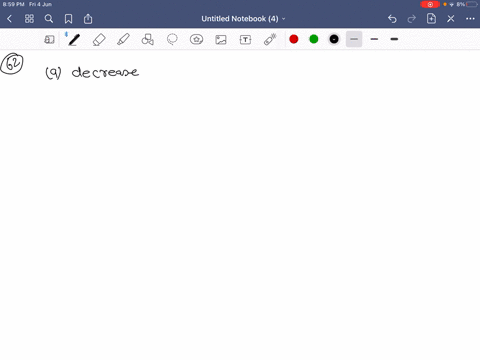The image size is (480, 360).
Task: Open the share and export icon
Action: coord(88,19)
